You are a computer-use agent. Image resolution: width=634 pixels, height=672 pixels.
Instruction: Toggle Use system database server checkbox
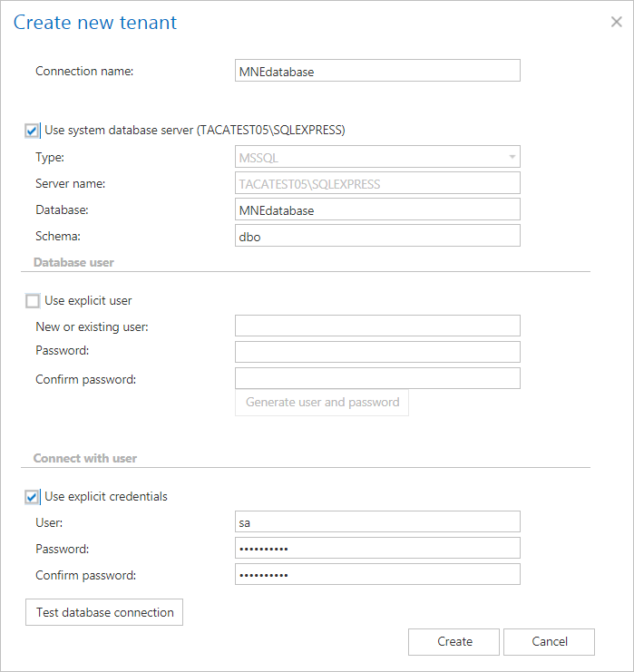[x=33, y=130]
